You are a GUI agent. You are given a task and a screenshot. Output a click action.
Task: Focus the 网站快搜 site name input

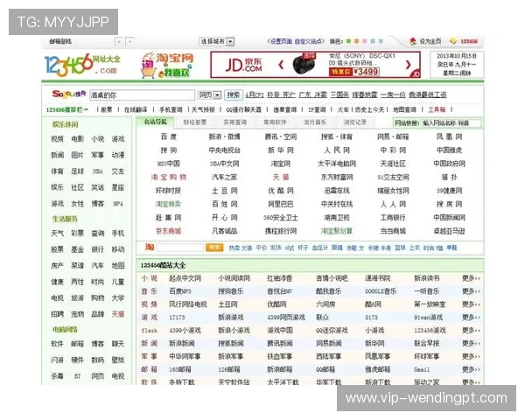pos(451,123)
